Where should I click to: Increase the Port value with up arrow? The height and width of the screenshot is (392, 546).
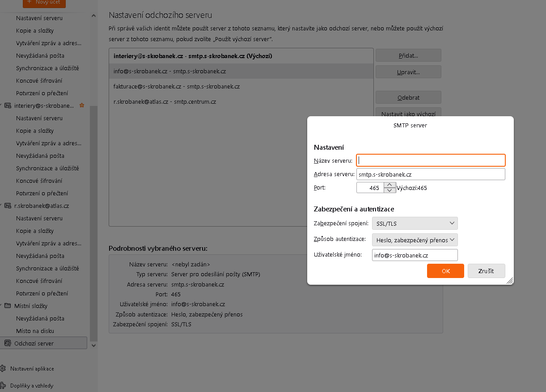[x=390, y=185]
